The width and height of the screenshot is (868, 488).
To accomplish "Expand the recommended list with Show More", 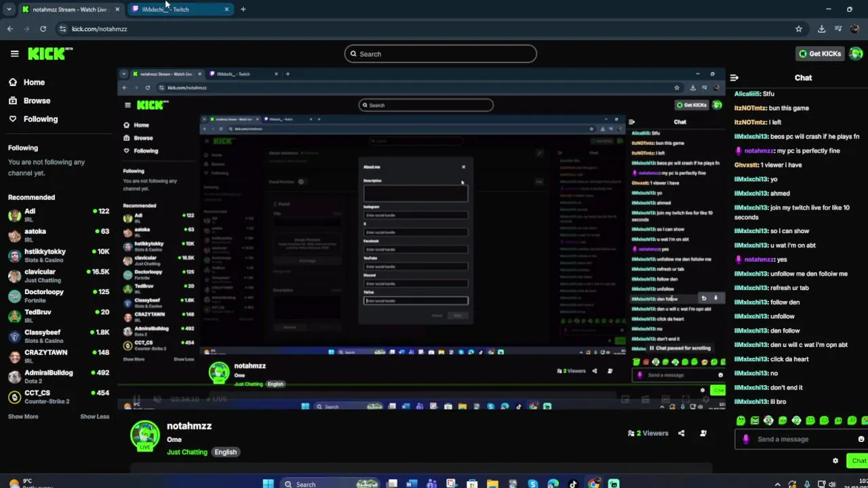I will coord(23,416).
